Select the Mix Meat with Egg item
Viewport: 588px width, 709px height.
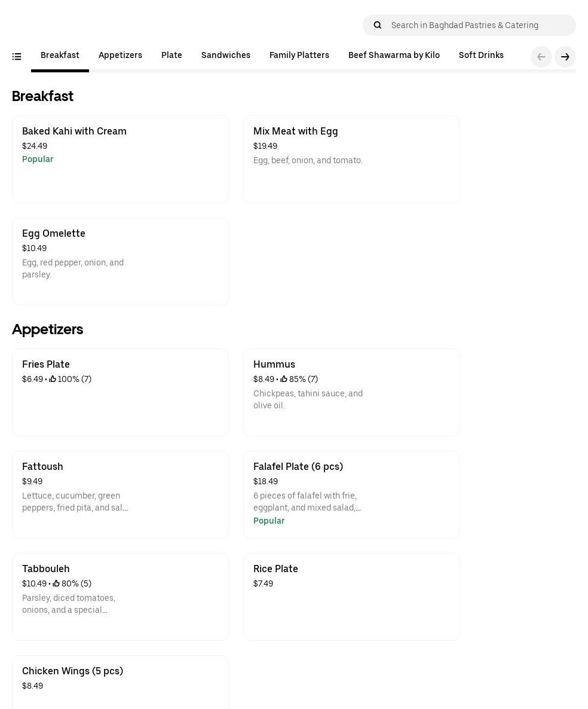(x=351, y=159)
